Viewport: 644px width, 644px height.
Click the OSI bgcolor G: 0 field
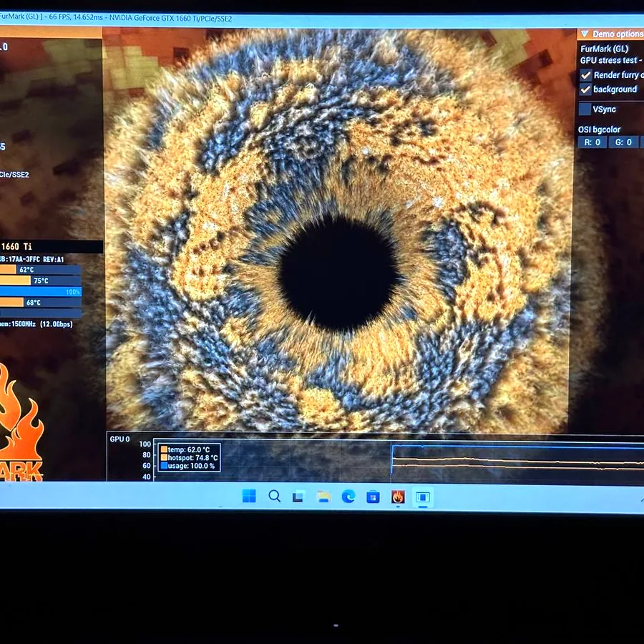623,142
